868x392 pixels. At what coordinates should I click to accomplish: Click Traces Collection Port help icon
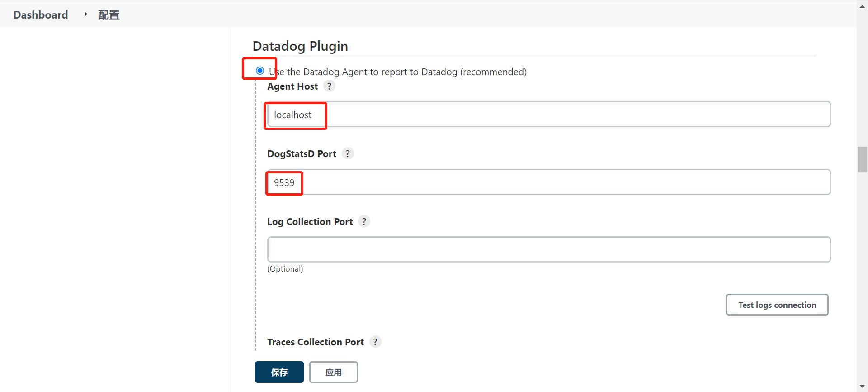[x=375, y=342]
